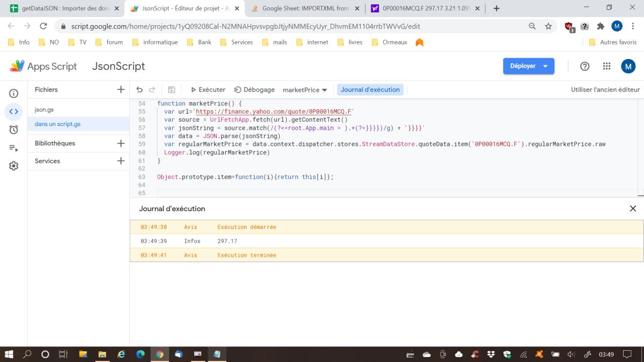Save project with the floppy disk icon
The width and height of the screenshot is (644, 362).
coord(172,90)
